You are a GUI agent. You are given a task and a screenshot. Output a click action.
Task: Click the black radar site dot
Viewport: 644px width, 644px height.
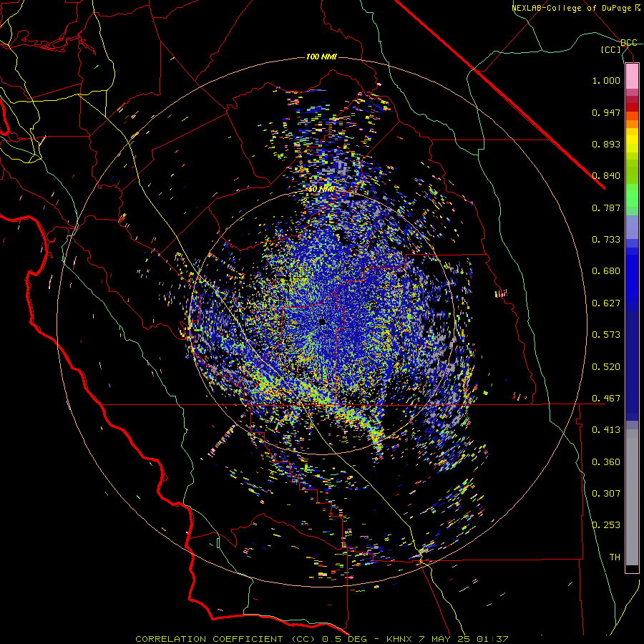click(323, 321)
